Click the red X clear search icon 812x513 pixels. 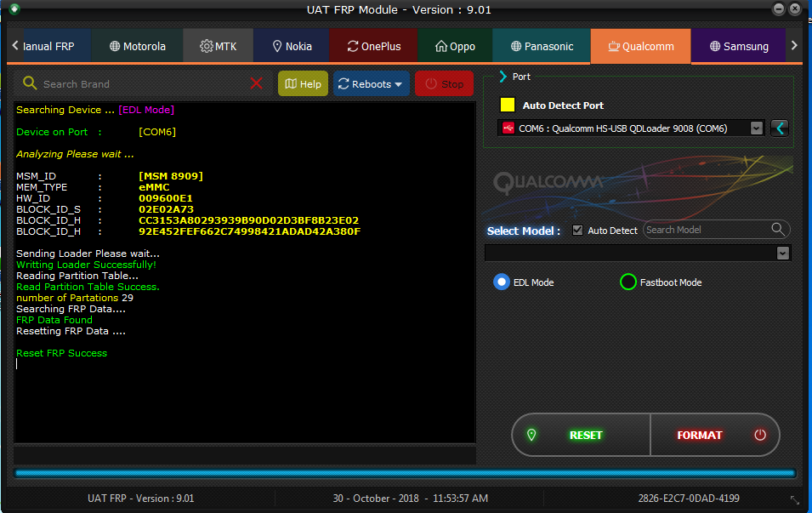click(x=256, y=83)
